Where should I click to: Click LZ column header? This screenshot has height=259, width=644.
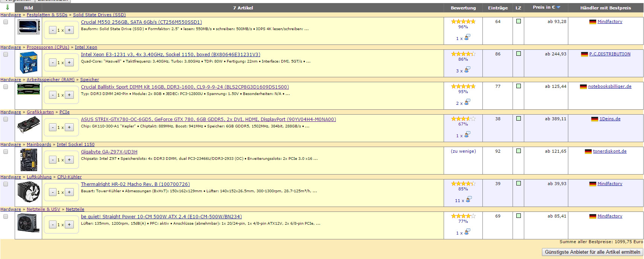pos(518,8)
